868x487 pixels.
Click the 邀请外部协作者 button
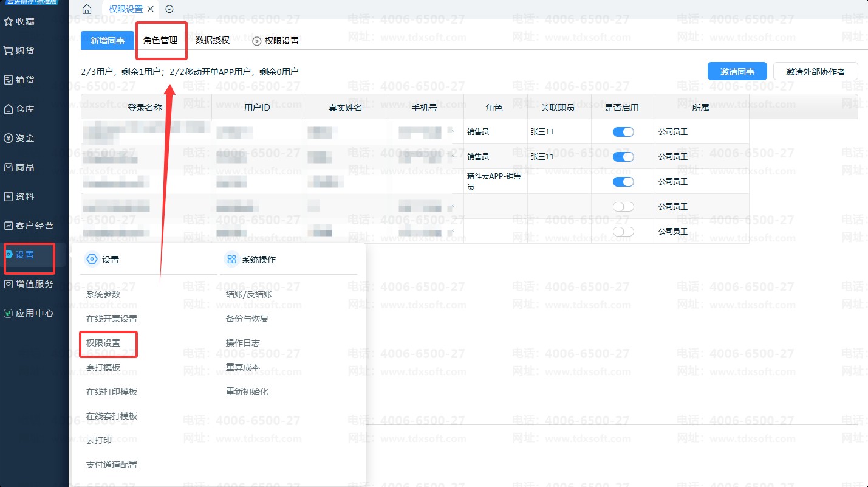pos(815,72)
